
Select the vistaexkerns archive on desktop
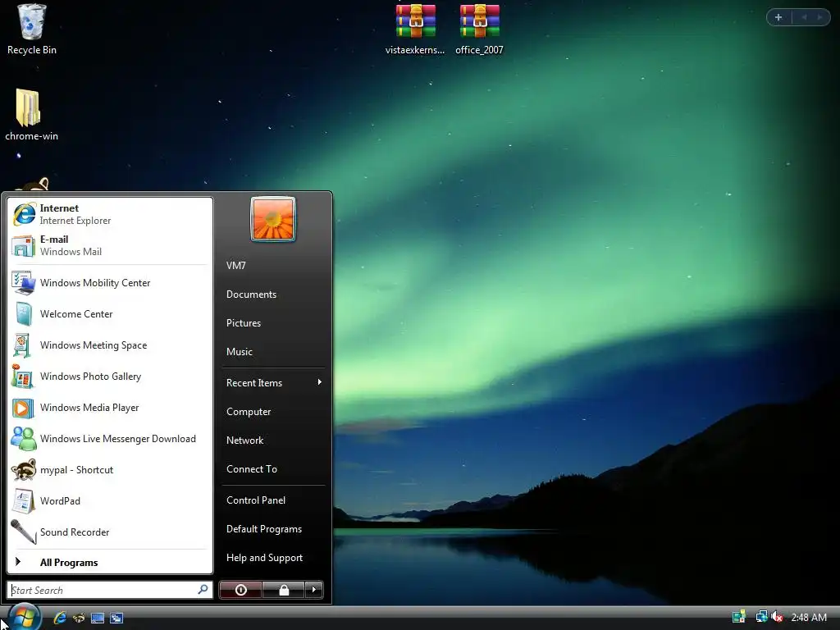coord(415,30)
